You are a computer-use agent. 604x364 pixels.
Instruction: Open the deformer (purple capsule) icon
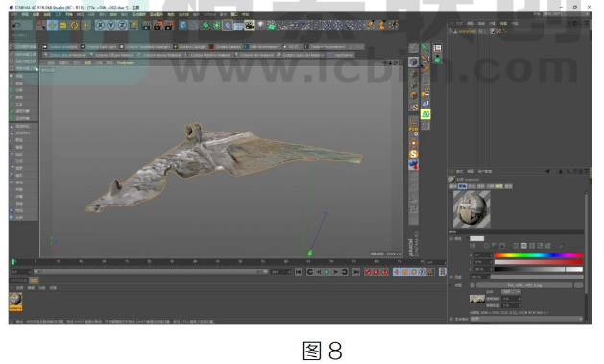pos(228,25)
